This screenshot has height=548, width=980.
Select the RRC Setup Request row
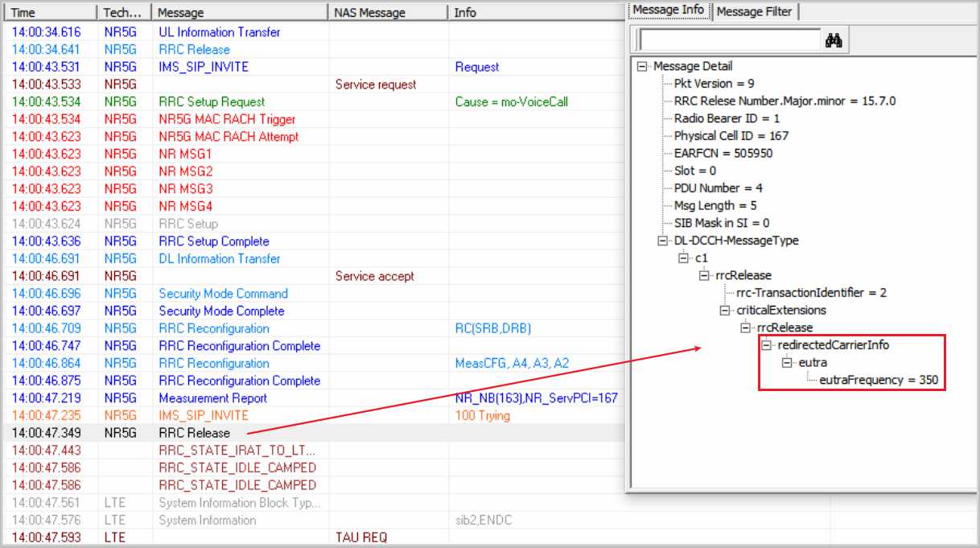point(212,102)
